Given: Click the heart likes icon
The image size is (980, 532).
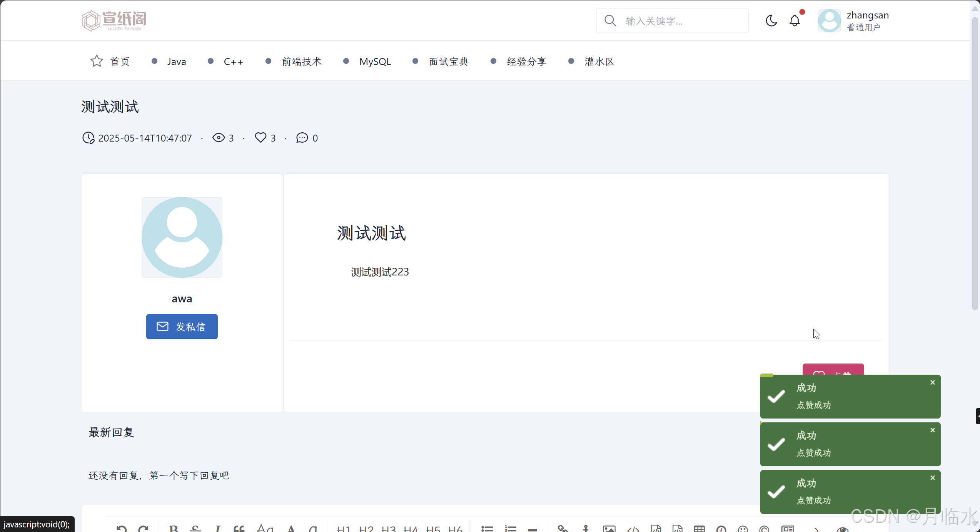Looking at the screenshot, I should 260,138.
